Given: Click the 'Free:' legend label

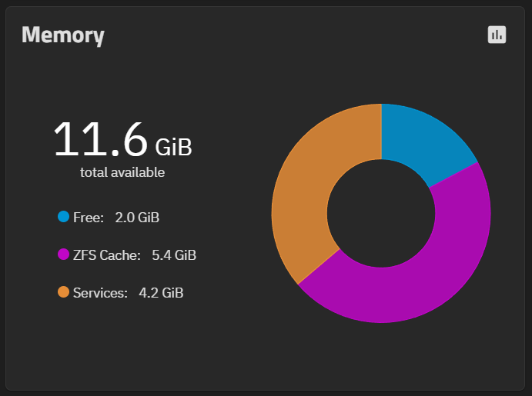Looking at the screenshot, I should (x=89, y=218).
